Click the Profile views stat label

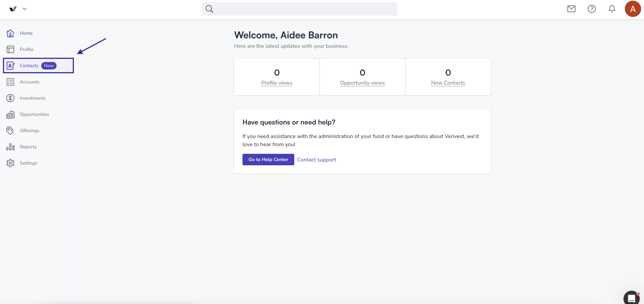[277, 83]
